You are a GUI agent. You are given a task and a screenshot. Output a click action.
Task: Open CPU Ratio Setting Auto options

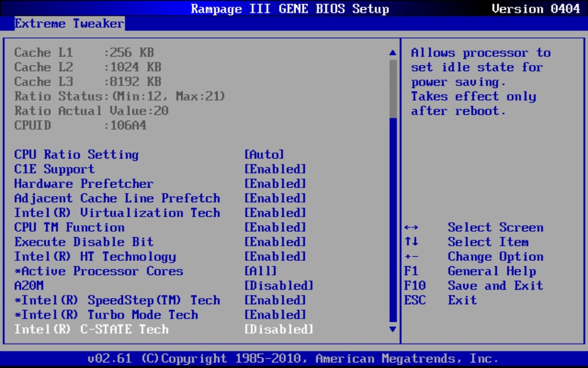coord(264,155)
